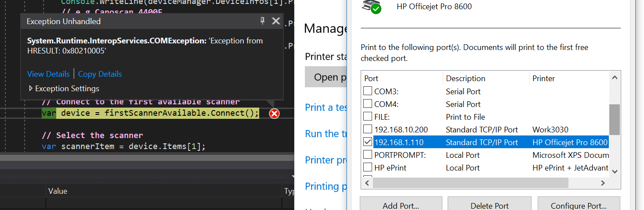The width and height of the screenshot is (644, 210).
Task: Click the ports list scroll-up arrow
Action: point(615,78)
